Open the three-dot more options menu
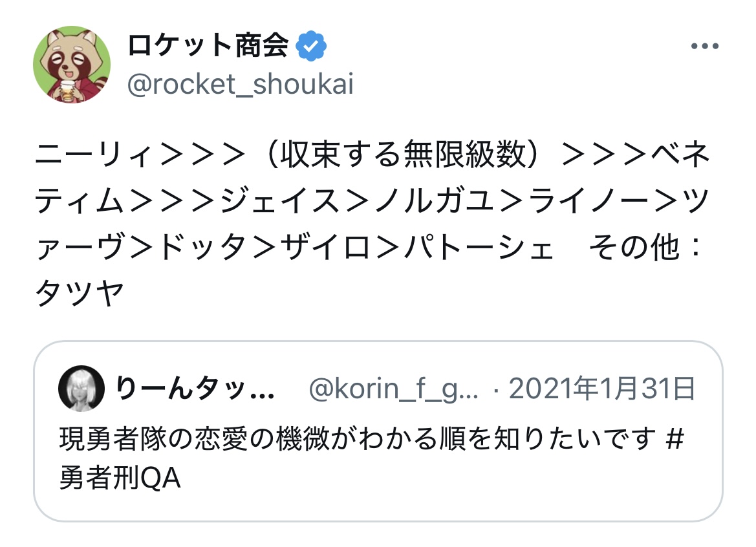756x547 pixels. [705, 47]
